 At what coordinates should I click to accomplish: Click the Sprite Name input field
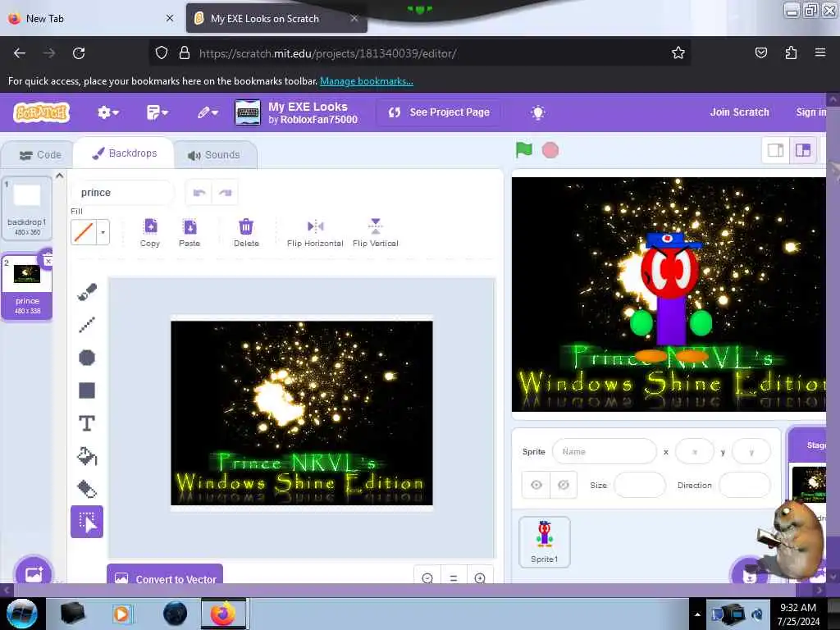(605, 452)
